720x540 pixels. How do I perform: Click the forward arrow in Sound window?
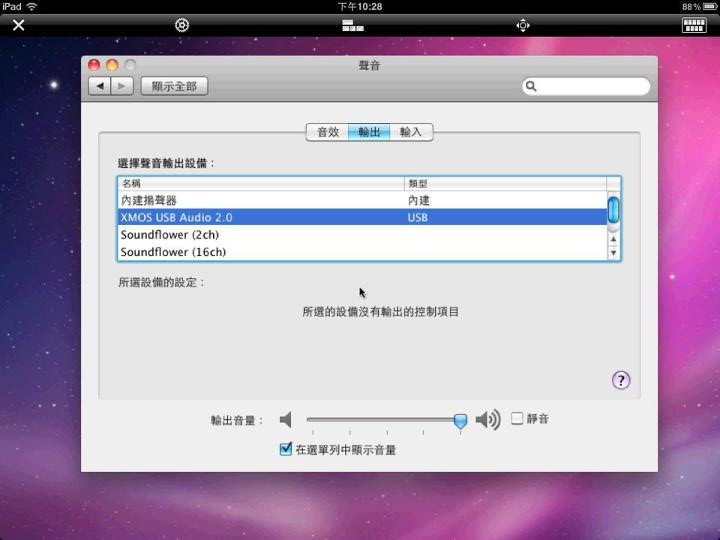click(x=122, y=86)
